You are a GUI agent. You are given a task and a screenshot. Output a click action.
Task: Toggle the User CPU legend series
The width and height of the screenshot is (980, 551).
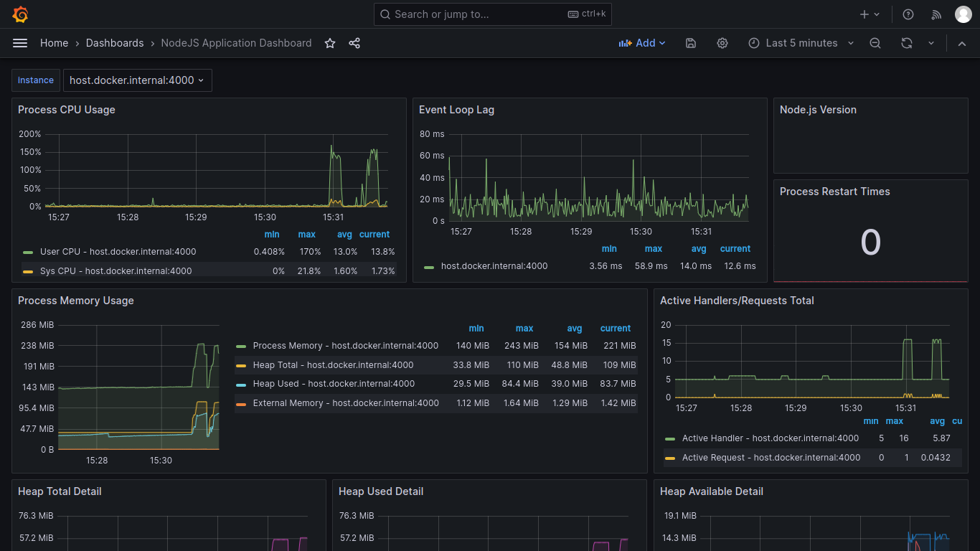(x=118, y=252)
